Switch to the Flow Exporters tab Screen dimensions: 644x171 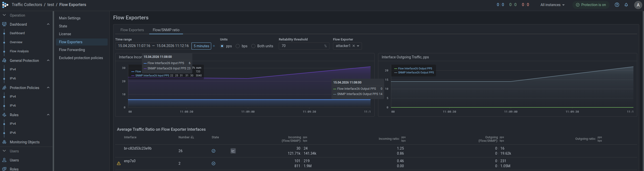[132, 30]
